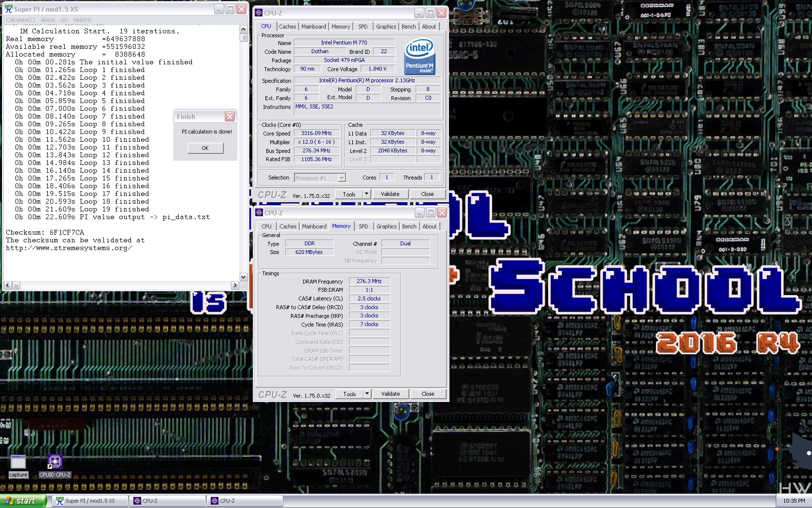Click Super PI vertical scrollbar down arrow
The width and height of the screenshot is (812, 508).
pyautogui.click(x=244, y=277)
